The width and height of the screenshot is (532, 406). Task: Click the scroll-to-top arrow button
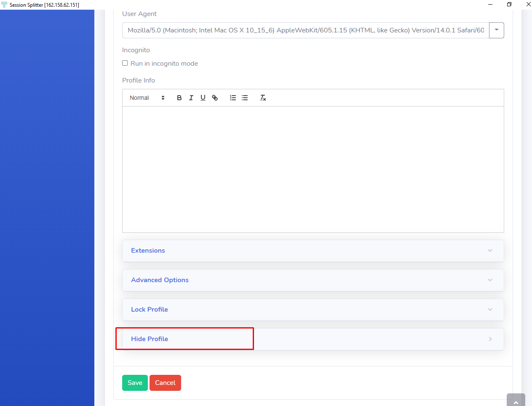[x=516, y=400]
